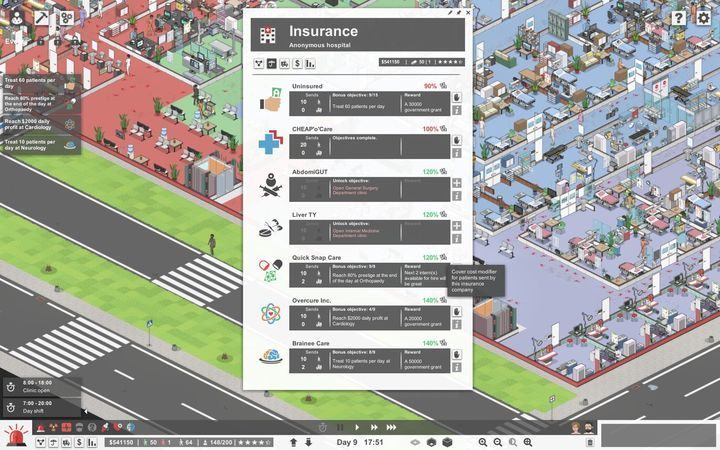Open departments network icon in bottom bar

coord(41,443)
